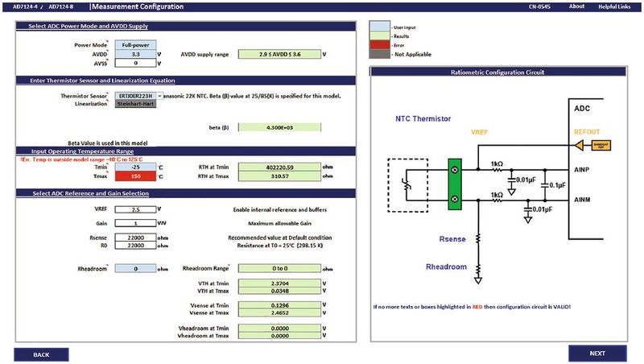
Task: Click Enable internal reference and buffers text
Action: pos(279,209)
